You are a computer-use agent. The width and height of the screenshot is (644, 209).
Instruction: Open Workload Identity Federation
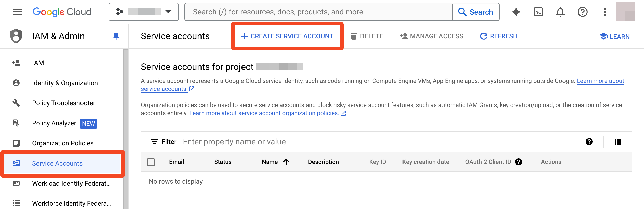click(62, 183)
